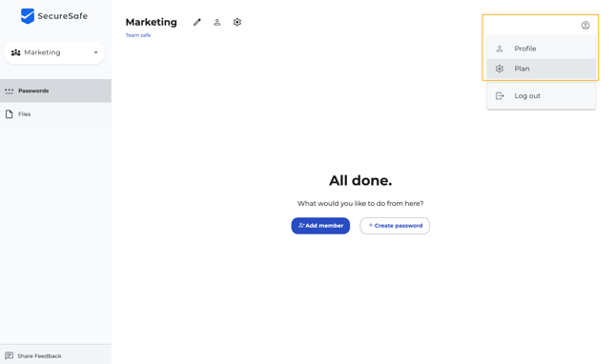Screen dimensions: 614x364
Task: Click the SecureSafe shield logo
Action: 28,16
